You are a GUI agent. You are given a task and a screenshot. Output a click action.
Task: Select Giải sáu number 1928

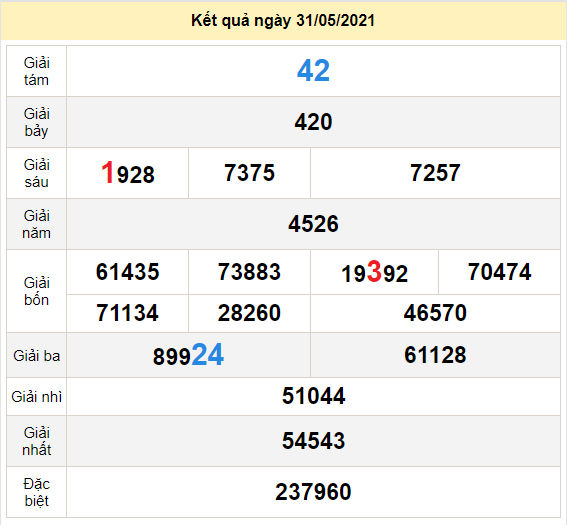(128, 173)
